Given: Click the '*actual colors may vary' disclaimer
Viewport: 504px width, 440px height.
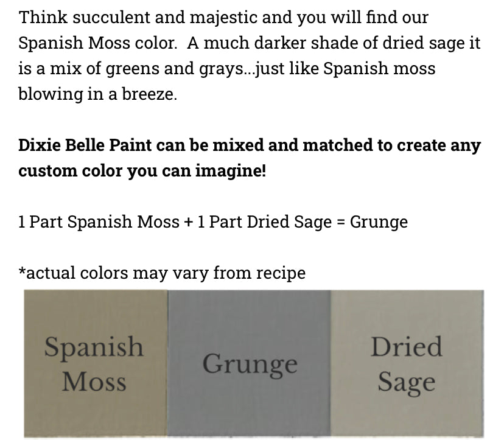Looking at the screenshot, I should [162, 273].
